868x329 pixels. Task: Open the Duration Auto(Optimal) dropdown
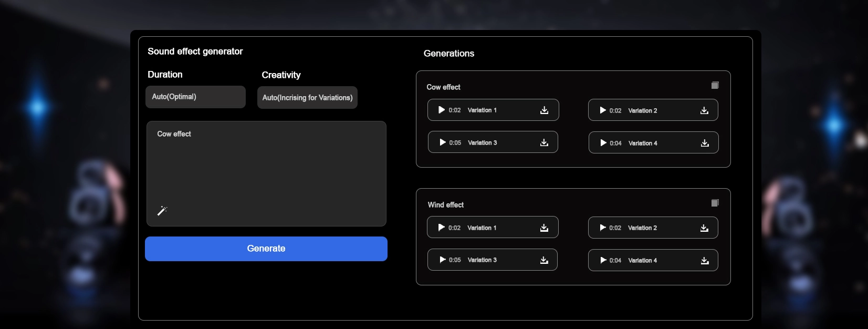point(195,97)
